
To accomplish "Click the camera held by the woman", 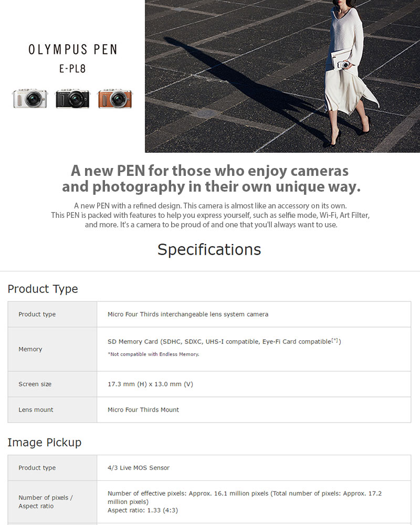I will (344, 64).
